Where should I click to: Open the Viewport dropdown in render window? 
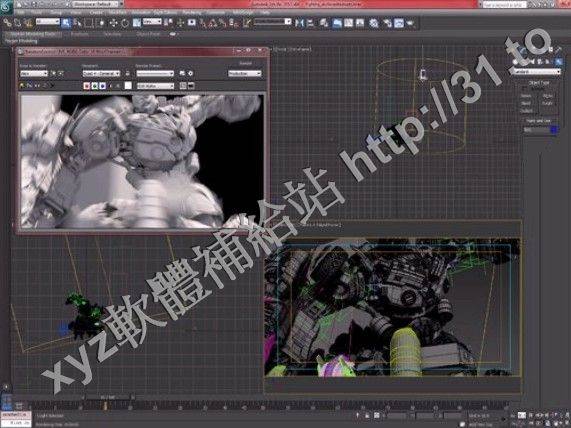point(101,73)
